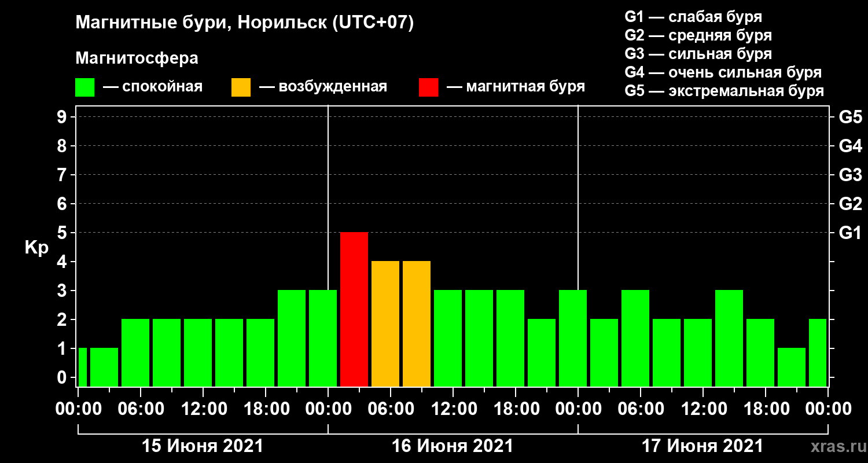Select the final Kp 2 bar ending 17 June

[x=818, y=352]
